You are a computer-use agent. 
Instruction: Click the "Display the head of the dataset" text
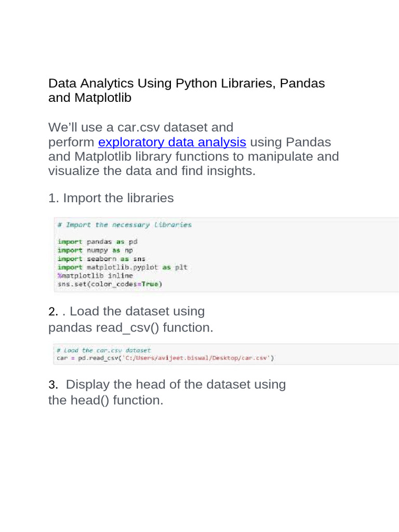tap(176, 384)
